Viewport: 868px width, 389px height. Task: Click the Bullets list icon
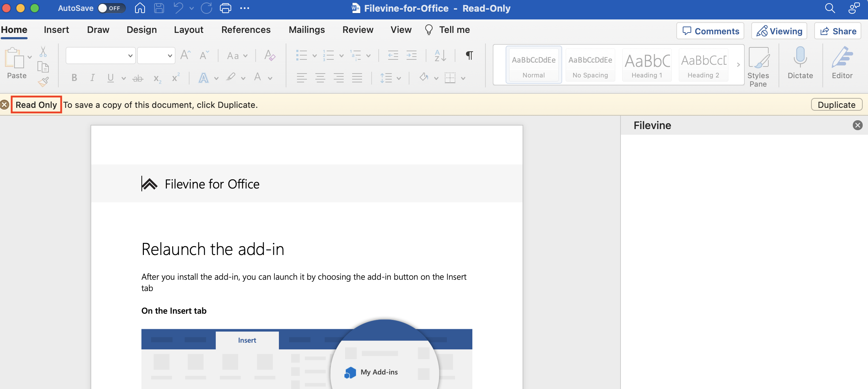click(x=301, y=55)
